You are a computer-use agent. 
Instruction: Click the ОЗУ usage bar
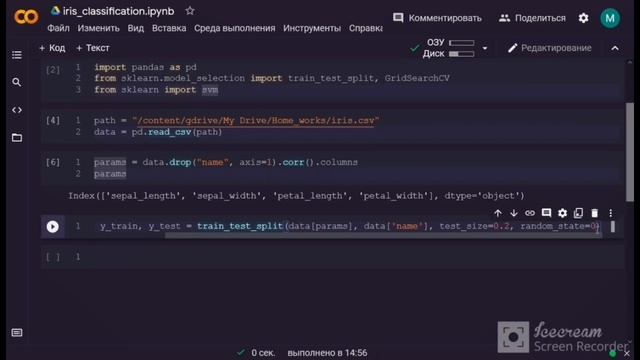tap(462, 42)
